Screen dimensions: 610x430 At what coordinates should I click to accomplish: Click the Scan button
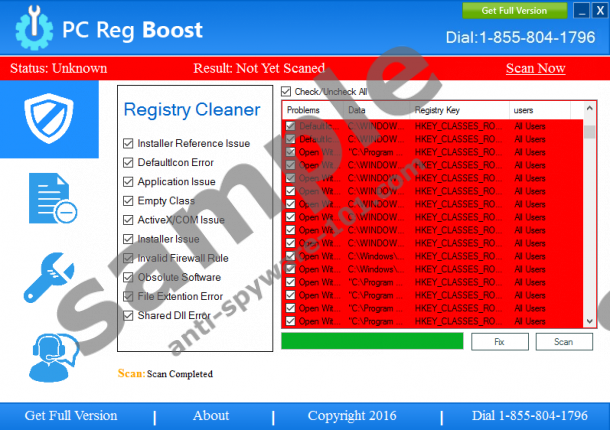(x=564, y=342)
